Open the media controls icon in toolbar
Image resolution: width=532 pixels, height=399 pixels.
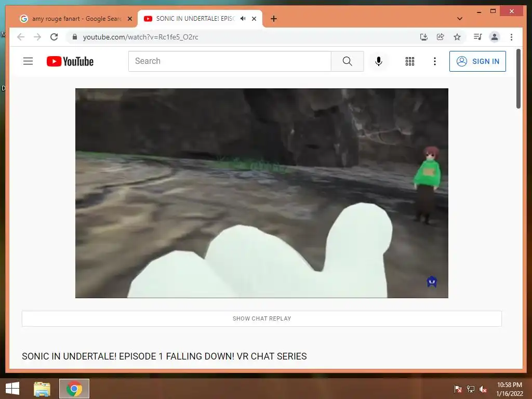point(478,37)
